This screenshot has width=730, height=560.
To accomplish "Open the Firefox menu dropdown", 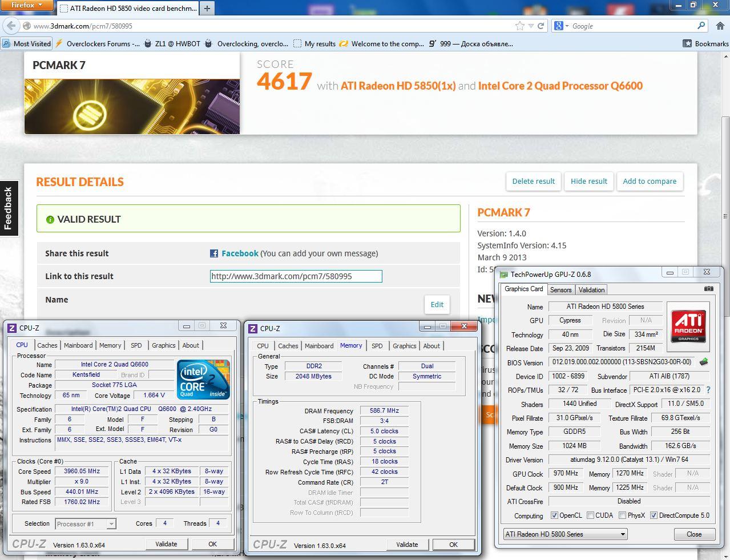I will point(27,5).
